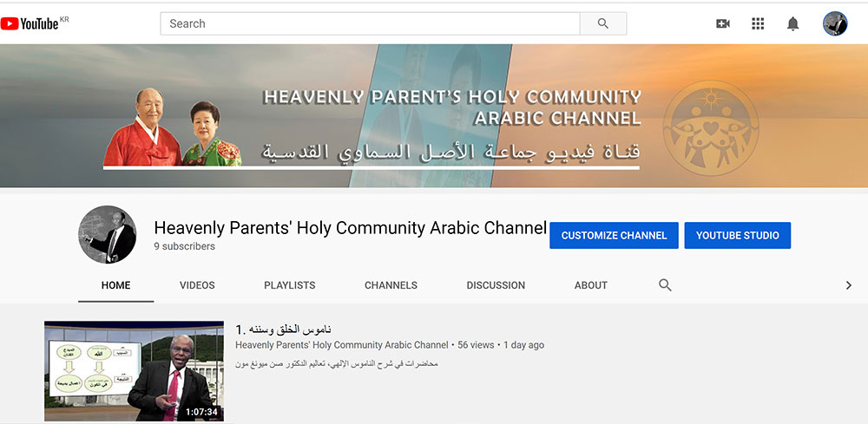Screen dimensions: 868x424
Task: Switch to the Videos tab
Action: [197, 285]
